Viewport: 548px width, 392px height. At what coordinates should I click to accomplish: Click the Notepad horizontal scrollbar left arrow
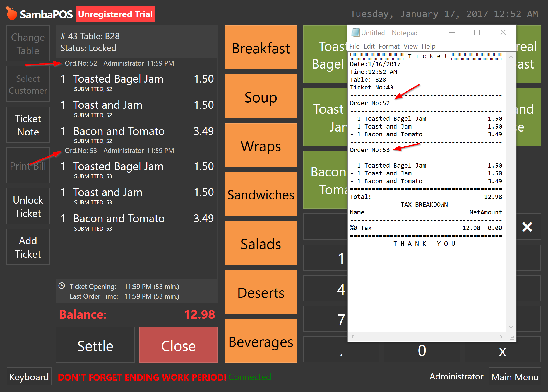(x=353, y=337)
